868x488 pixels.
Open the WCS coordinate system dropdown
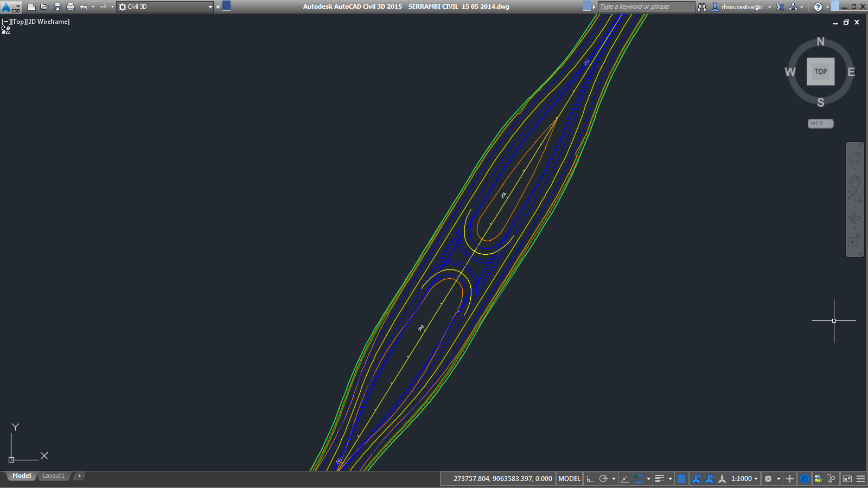[x=820, y=124]
